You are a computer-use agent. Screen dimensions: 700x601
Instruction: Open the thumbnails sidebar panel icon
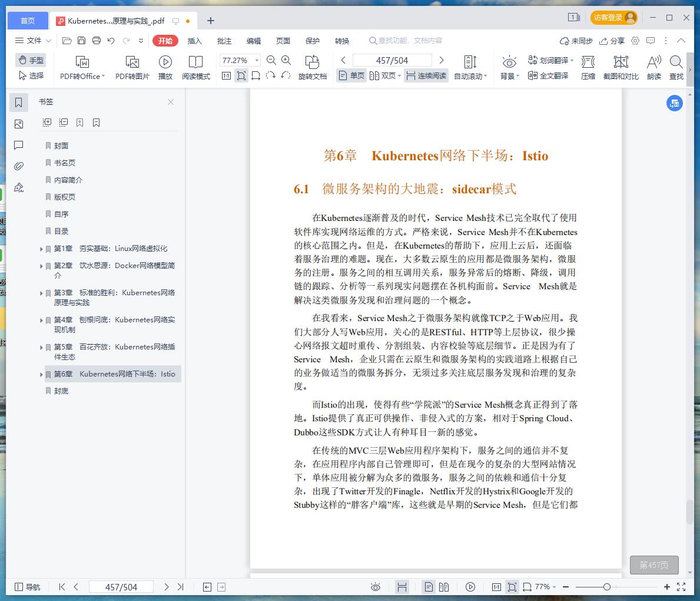click(19, 124)
